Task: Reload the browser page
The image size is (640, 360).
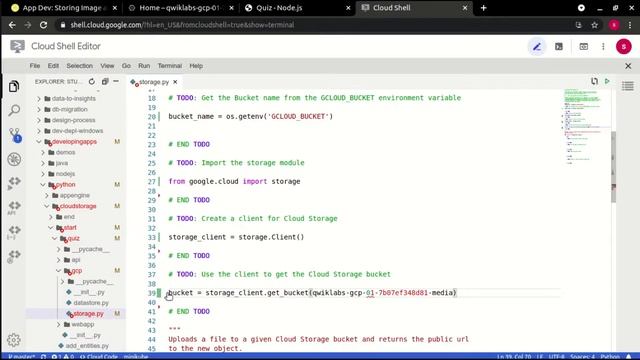Action: (43, 25)
